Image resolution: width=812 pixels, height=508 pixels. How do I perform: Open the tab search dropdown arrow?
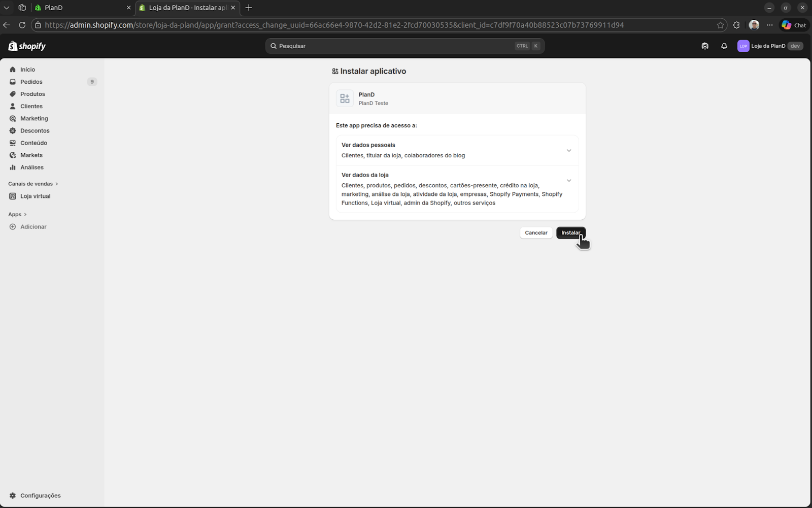[7, 8]
